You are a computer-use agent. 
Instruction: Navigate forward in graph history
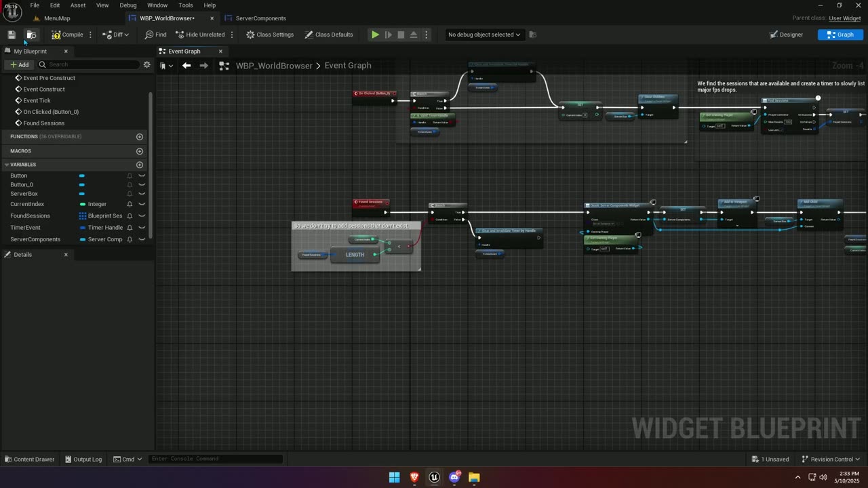click(x=203, y=66)
